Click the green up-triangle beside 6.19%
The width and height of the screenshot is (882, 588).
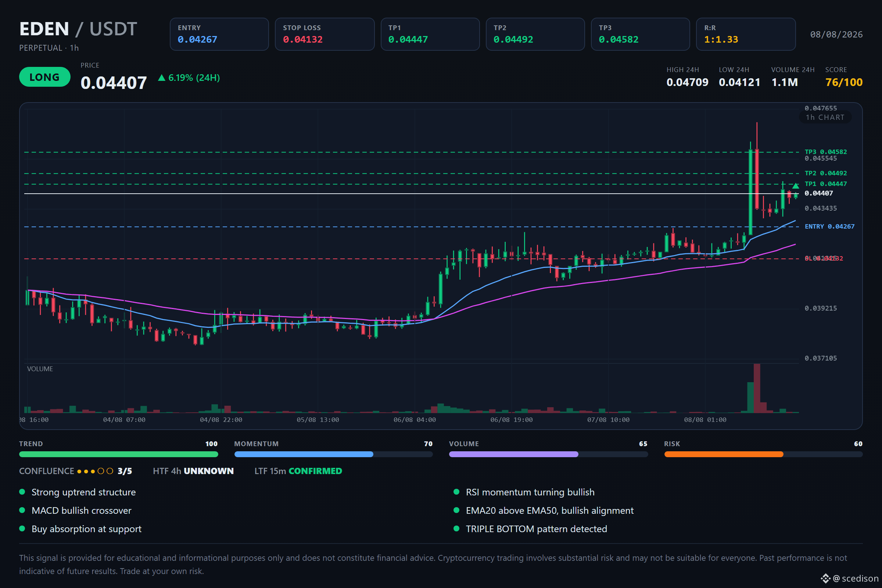[162, 78]
